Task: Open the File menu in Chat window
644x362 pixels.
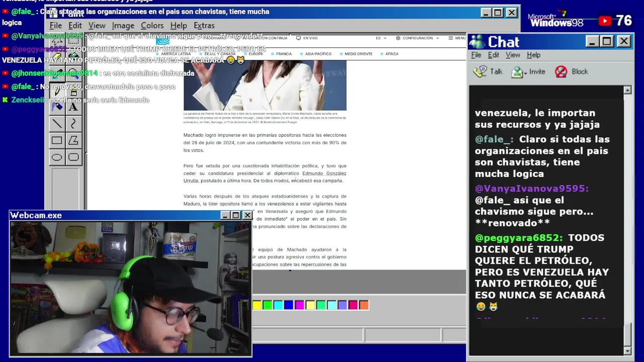Action: click(476, 55)
